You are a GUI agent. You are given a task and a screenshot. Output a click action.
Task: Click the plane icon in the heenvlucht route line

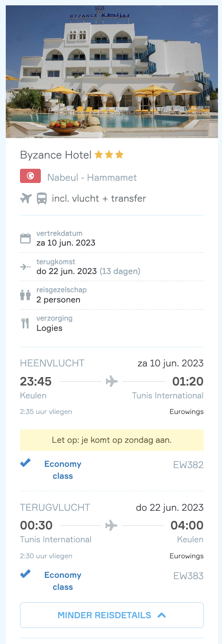(x=112, y=381)
